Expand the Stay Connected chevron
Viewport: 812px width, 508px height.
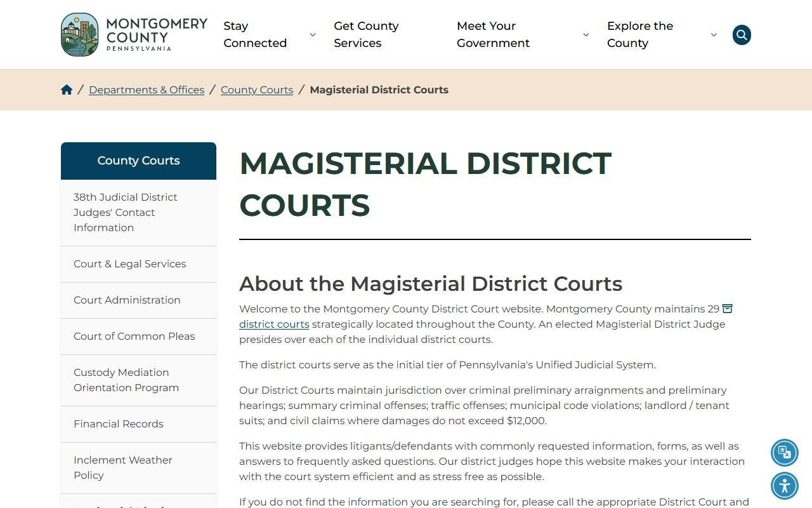pos(313,35)
